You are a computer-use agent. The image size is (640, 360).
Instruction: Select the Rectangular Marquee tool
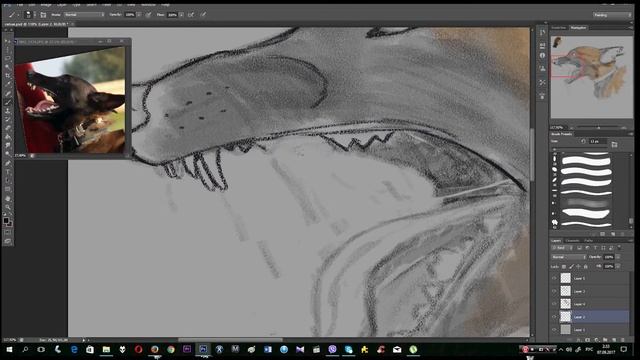pos(8,50)
